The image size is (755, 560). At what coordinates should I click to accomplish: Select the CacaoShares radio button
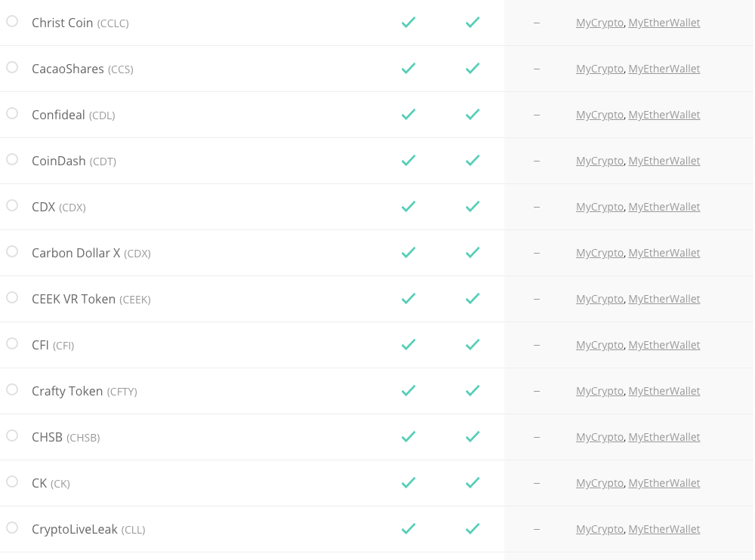tap(12, 67)
